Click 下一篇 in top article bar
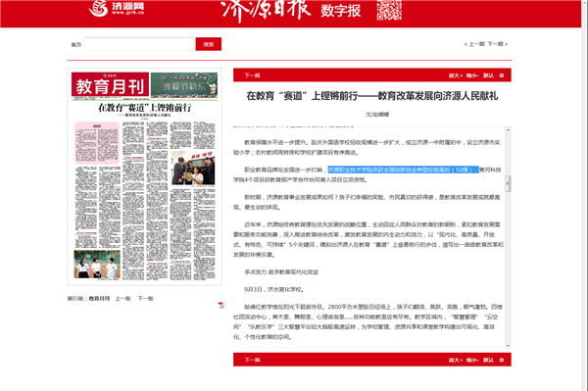The width and height of the screenshot is (588, 391). pyautogui.click(x=252, y=75)
